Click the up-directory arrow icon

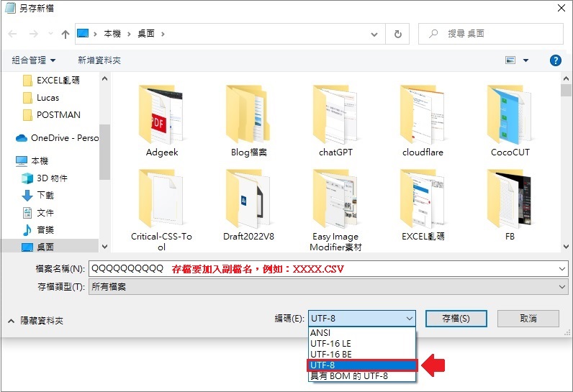click(66, 34)
